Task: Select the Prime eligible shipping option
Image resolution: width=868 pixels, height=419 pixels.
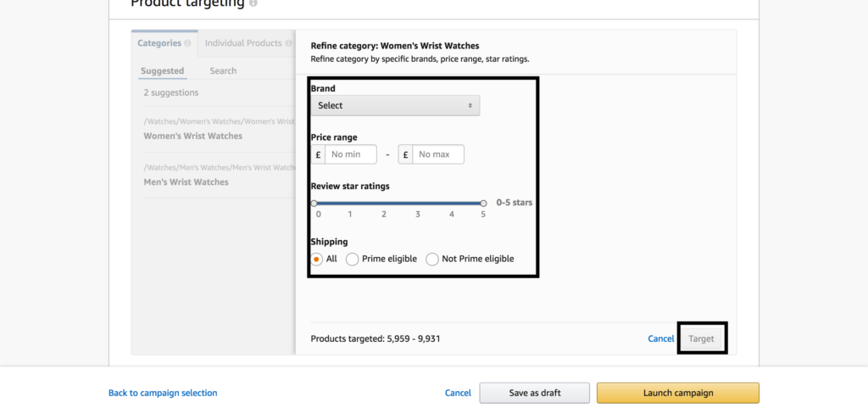Action: click(352, 259)
